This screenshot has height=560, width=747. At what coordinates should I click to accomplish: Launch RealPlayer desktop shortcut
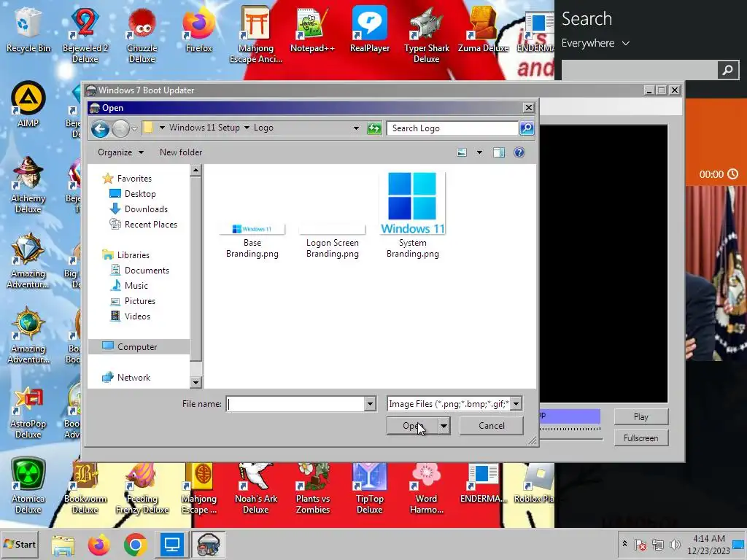coord(370,29)
